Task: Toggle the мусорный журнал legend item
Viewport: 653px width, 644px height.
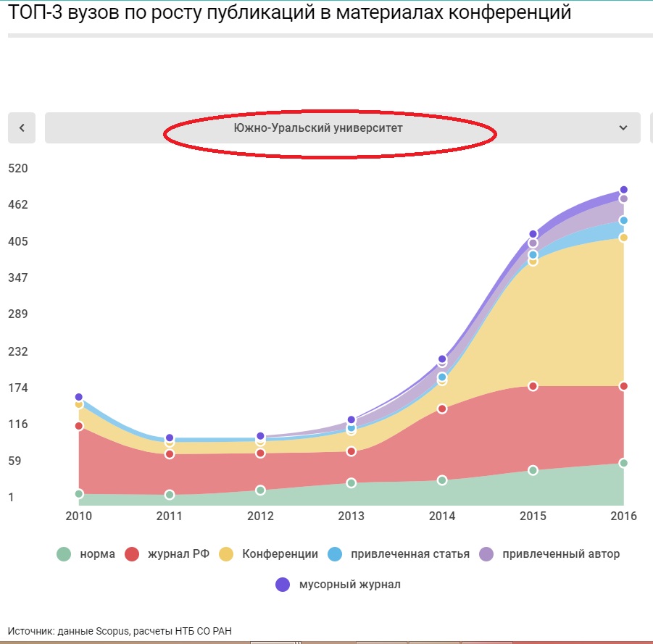Action: [x=349, y=585]
